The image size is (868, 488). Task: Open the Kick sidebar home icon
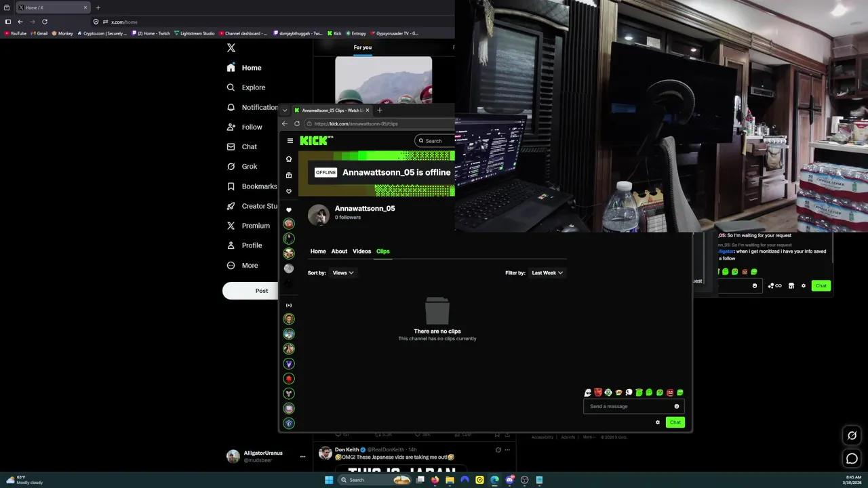[x=289, y=159]
